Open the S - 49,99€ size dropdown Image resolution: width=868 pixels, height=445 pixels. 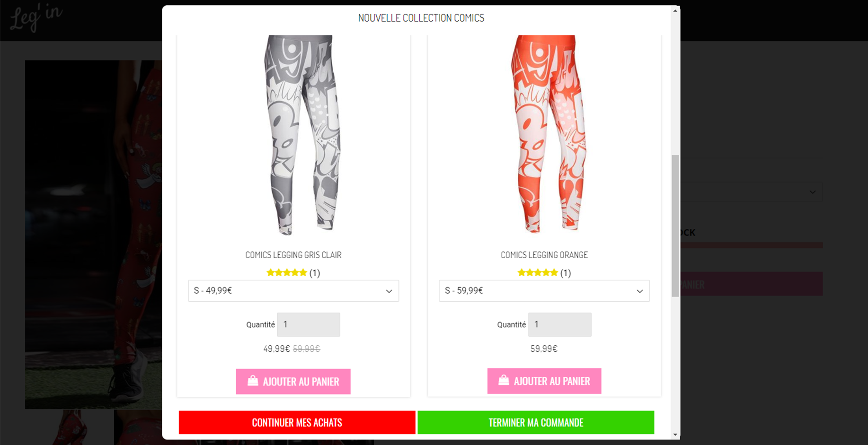[x=293, y=291]
